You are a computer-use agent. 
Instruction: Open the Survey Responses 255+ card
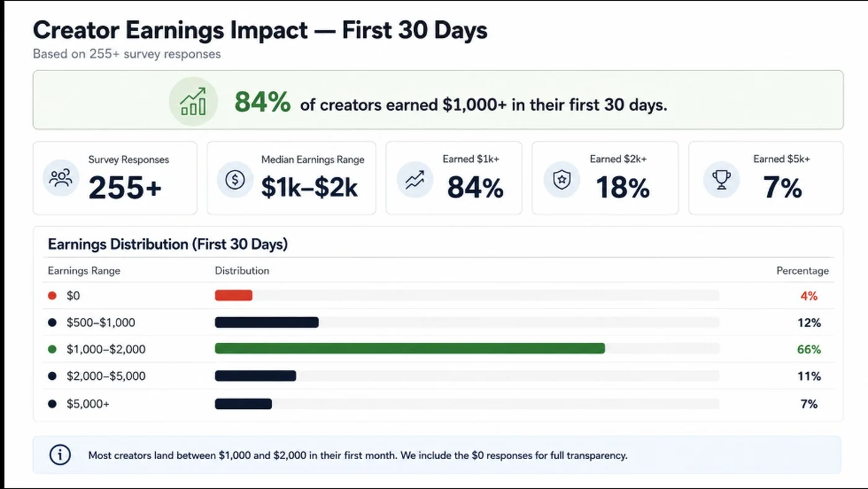pyautogui.click(x=115, y=178)
